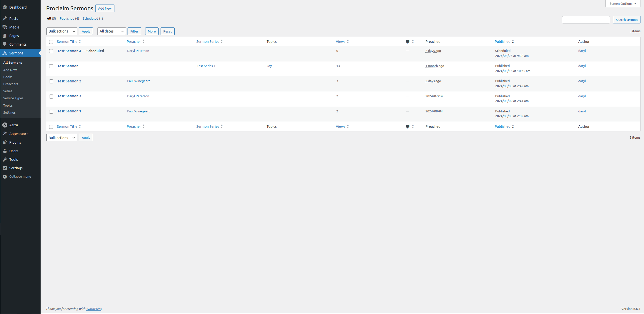Open Tools via the wrench icon

pyautogui.click(x=5, y=159)
